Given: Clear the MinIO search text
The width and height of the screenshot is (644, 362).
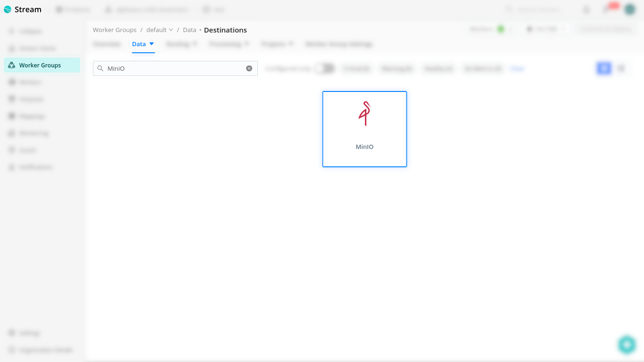Looking at the screenshot, I should click(249, 68).
